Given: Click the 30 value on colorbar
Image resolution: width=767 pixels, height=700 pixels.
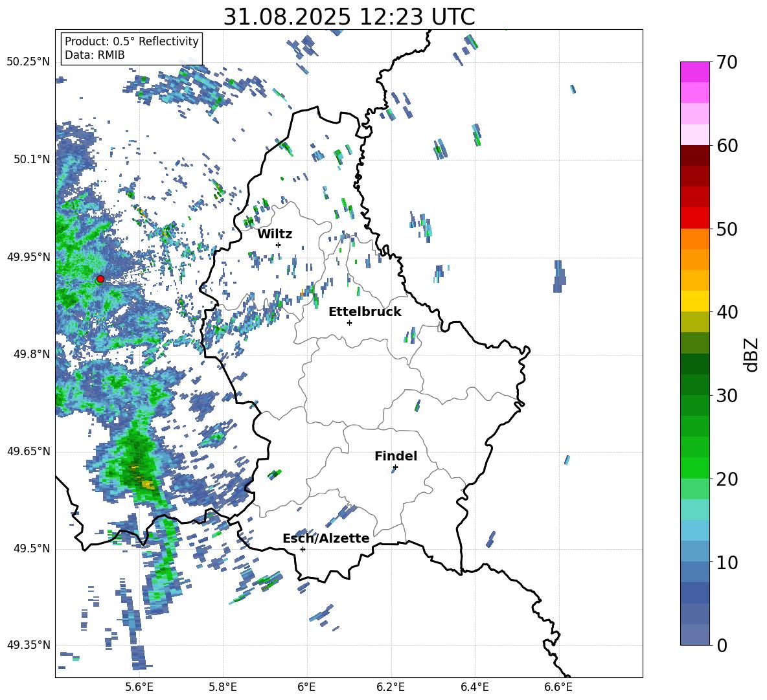Looking at the screenshot, I should pyautogui.click(x=727, y=396).
